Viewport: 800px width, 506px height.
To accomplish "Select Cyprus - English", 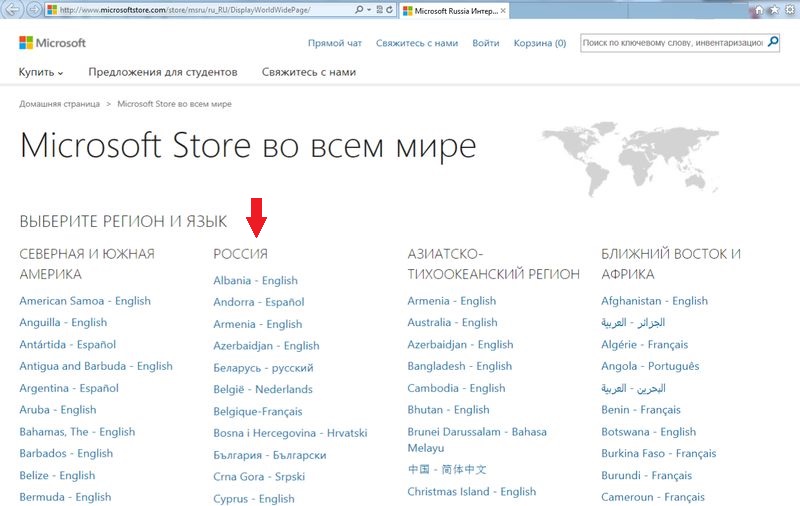I will tap(254, 498).
